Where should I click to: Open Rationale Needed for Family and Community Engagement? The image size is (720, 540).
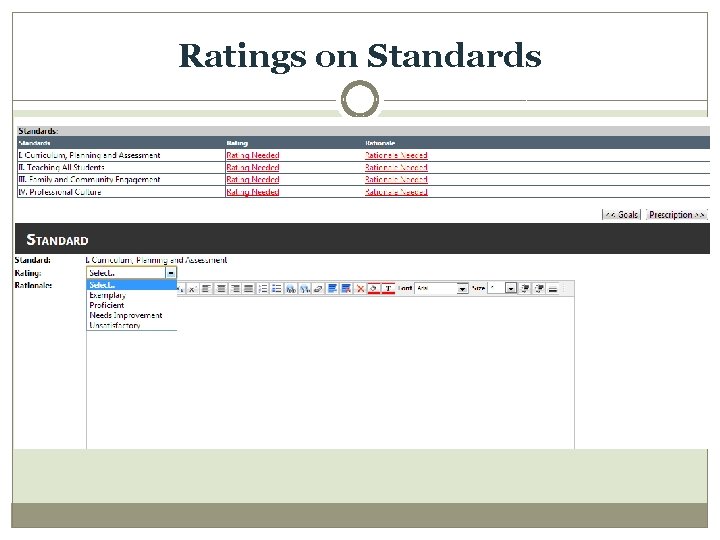tap(396, 180)
